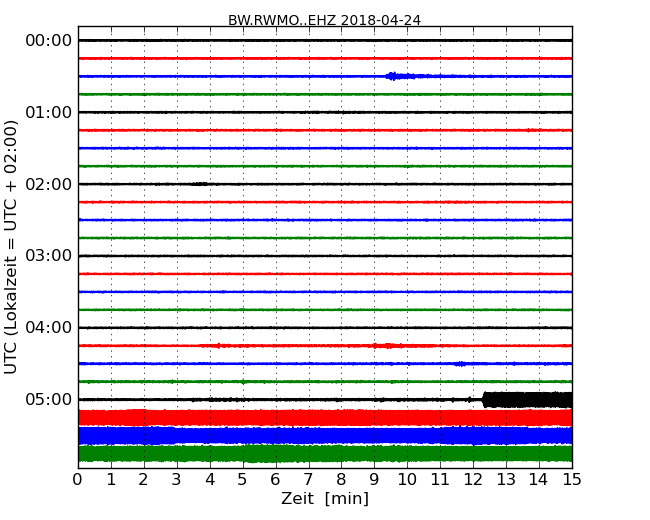
Task: Click x-axis tick label 7
Action: coord(308,480)
